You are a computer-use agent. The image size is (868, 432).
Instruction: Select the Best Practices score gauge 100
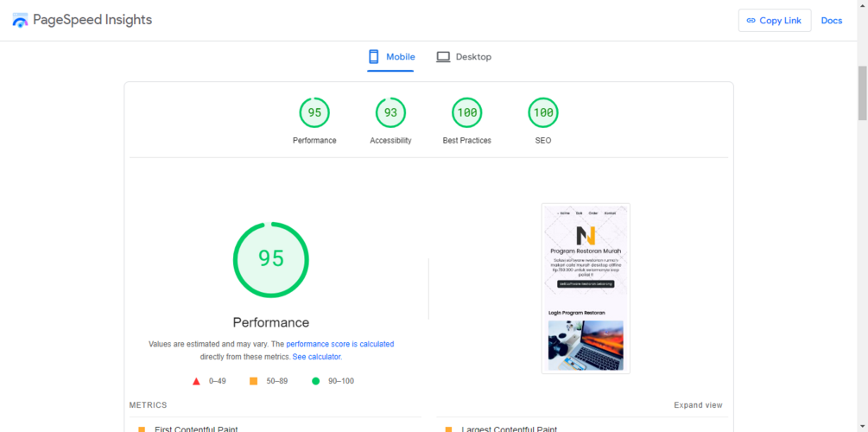click(x=466, y=112)
